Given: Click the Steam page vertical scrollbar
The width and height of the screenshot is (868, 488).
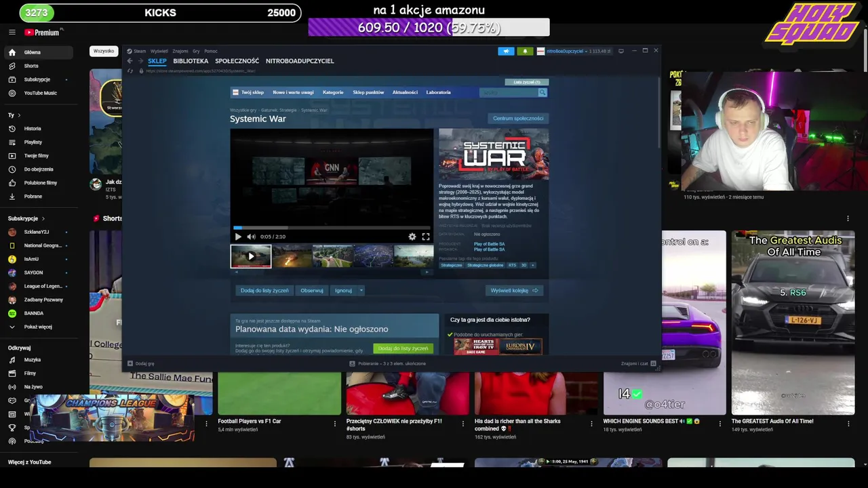Looking at the screenshot, I should [x=659, y=112].
